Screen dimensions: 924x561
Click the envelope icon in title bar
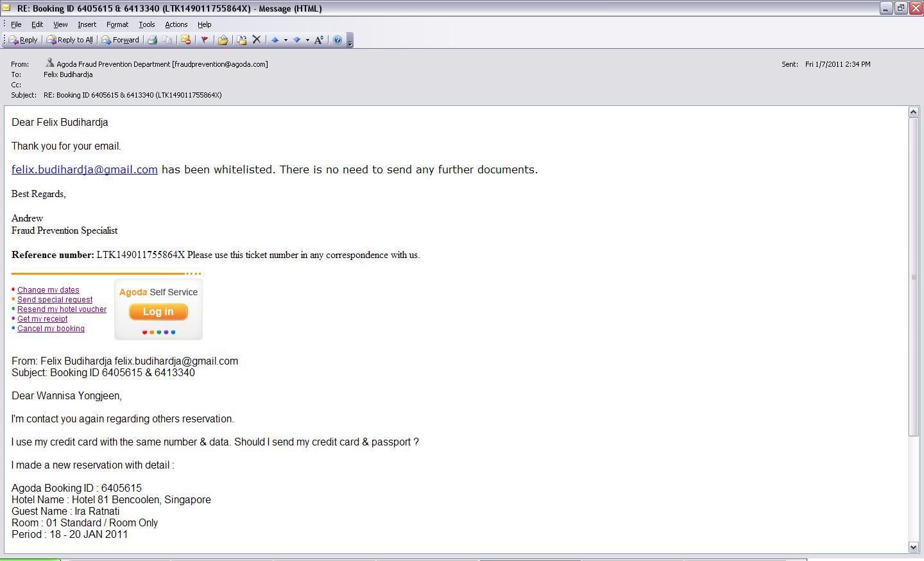click(x=8, y=8)
